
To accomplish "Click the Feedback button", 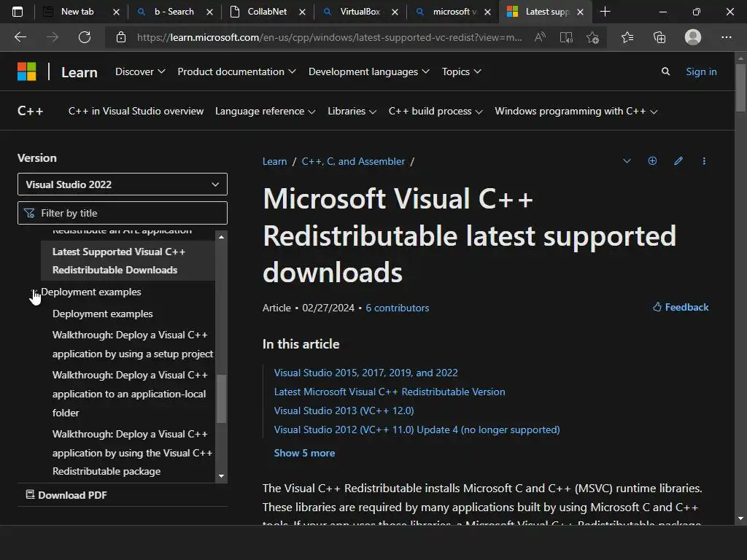I will (x=681, y=307).
